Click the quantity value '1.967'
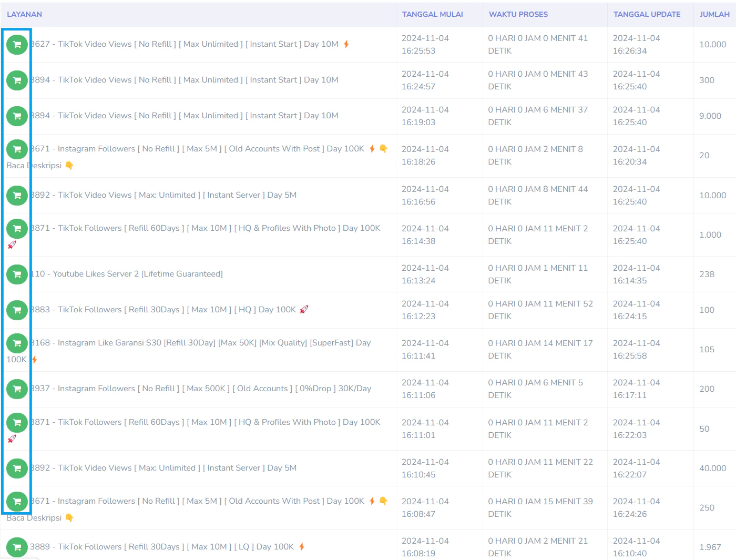736x560 pixels. 710,547
